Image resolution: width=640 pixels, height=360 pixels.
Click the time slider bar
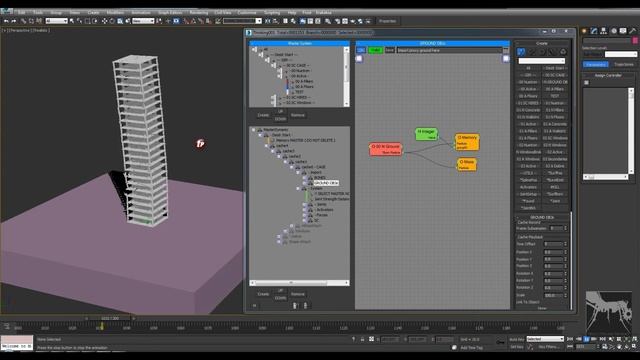tap(110, 318)
